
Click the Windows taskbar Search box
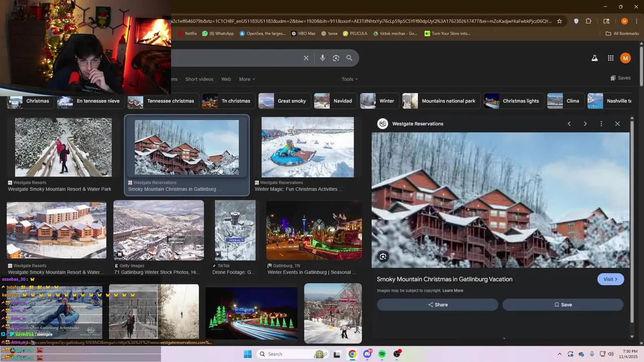[x=293, y=354]
